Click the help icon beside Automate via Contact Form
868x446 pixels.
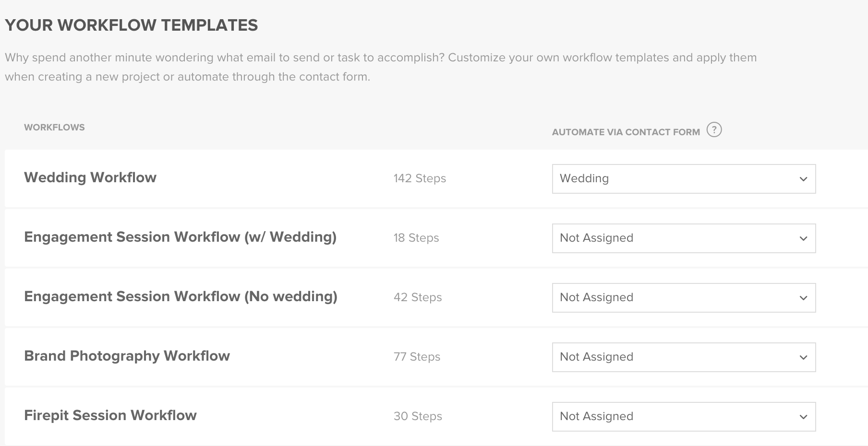pos(714,130)
